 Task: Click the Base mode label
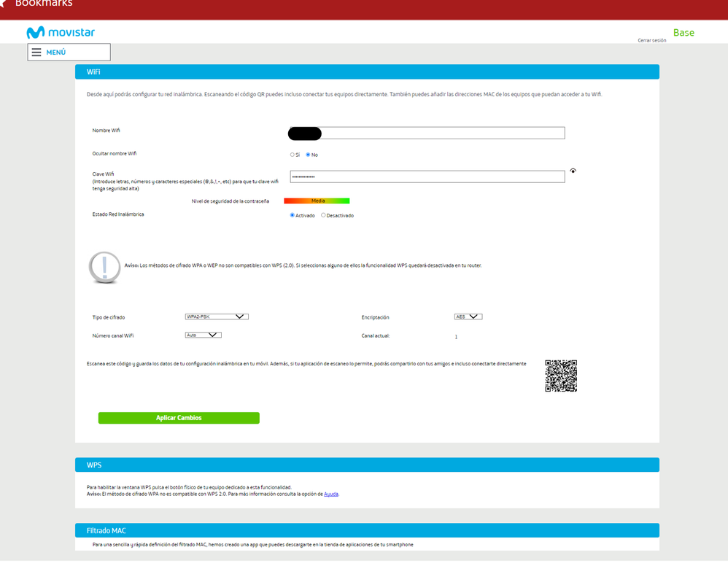click(684, 32)
